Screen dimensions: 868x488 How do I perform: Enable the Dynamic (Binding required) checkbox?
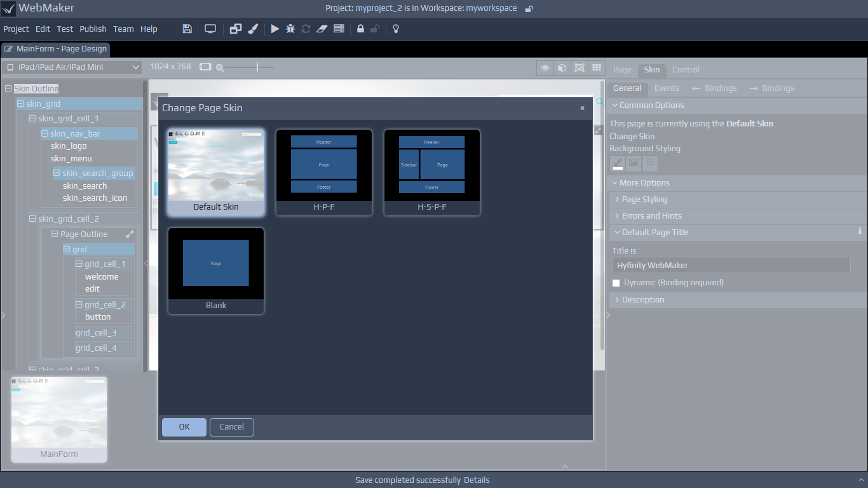pyautogui.click(x=616, y=283)
